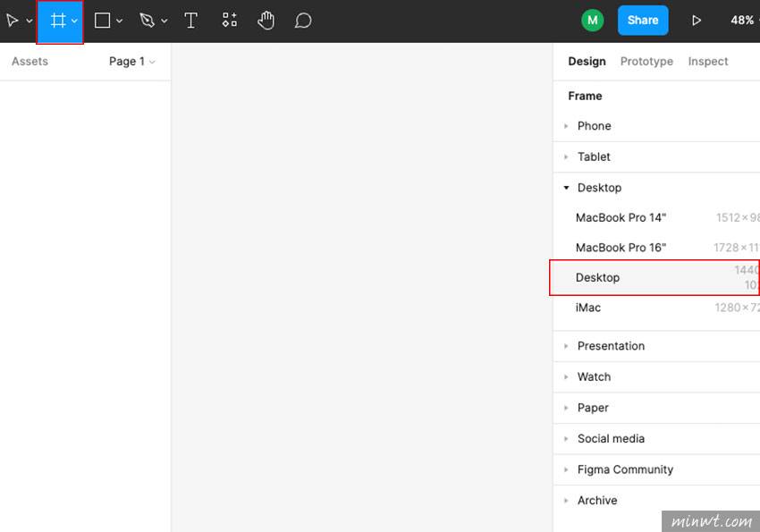Expand the Watch frame presets
760x532 pixels.
[656, 377]
